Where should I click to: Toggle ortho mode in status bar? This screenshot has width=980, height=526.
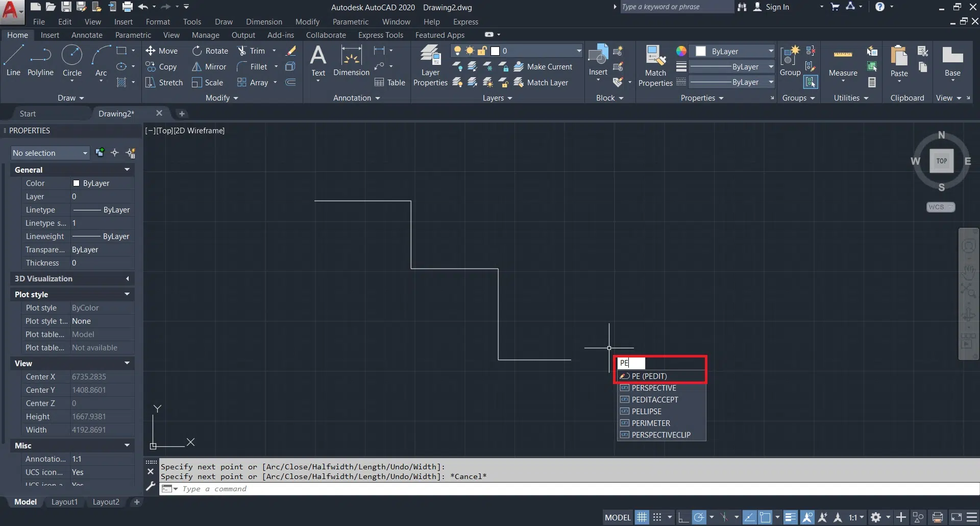point(683,517)
